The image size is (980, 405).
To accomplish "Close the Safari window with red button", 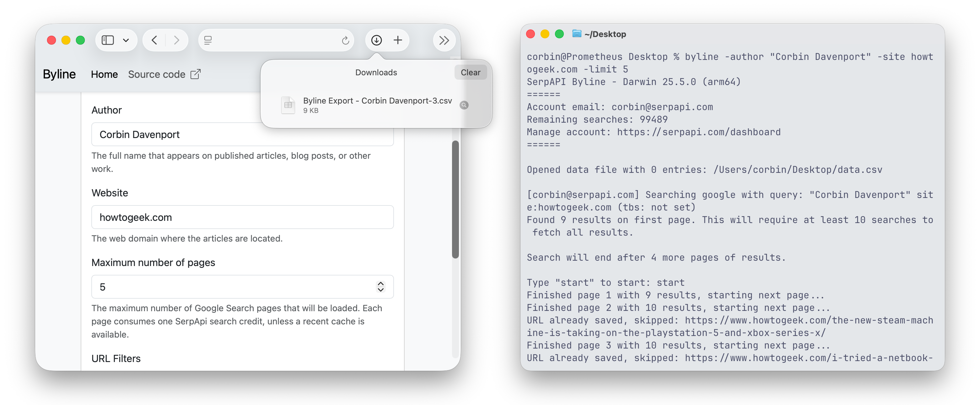I will [51, 40].
